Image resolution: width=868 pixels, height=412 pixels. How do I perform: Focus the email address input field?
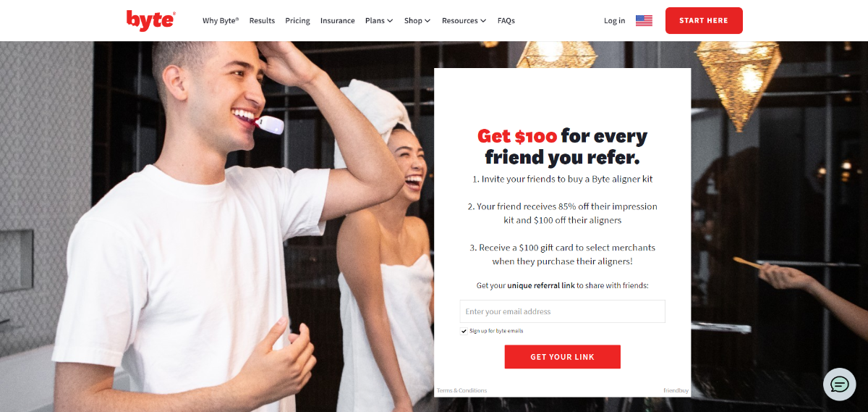[x=562, y=311]
